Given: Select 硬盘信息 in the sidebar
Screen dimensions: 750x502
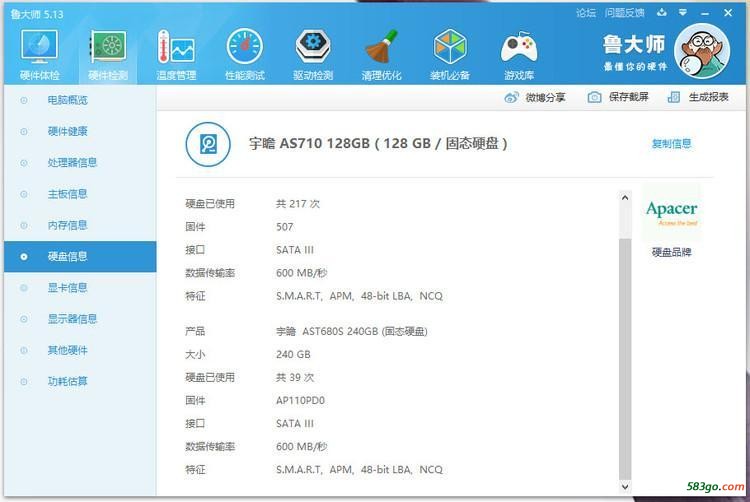Looking at the screenshot, I should tap(80, 257).
